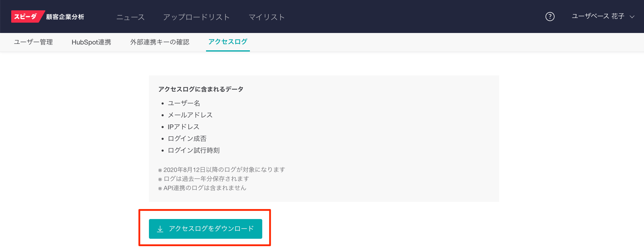Go to アップロードリスト in the top navigation
Screen dimensions: 644x252
tap(196, 17)
